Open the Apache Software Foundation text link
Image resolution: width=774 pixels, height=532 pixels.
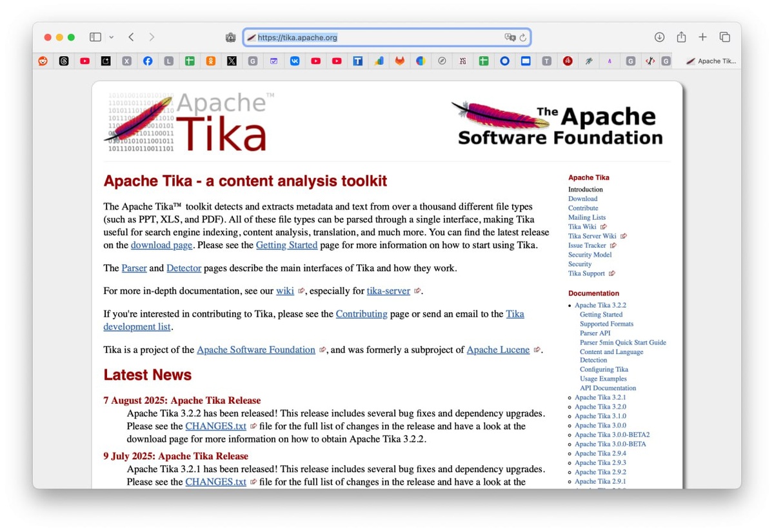(256, 350)
